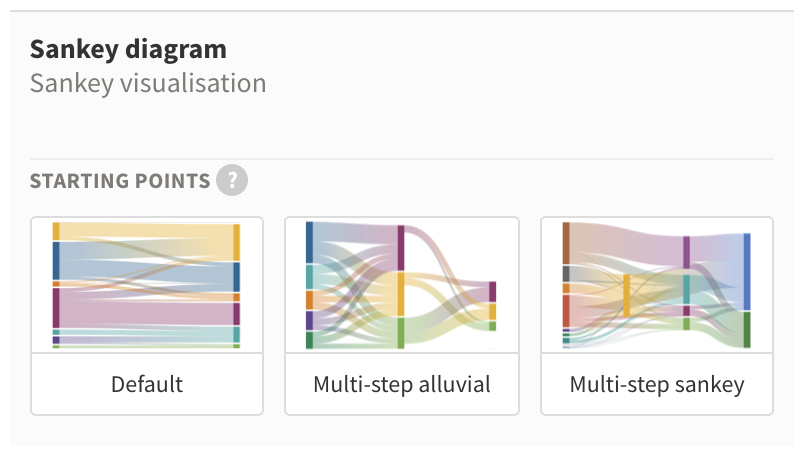Click dark green node in Multi-step sankey preview
This screenshot has width=804, height=458.
point(747,329)
